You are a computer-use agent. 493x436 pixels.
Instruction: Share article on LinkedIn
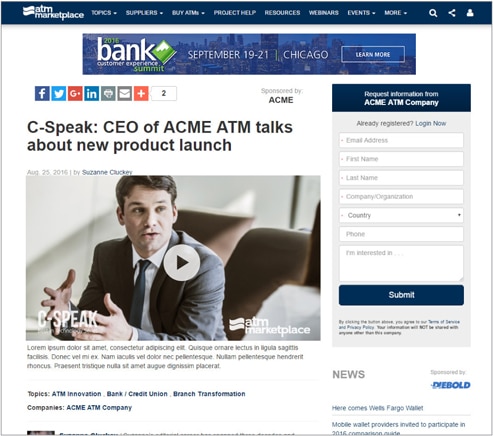tap(92, 94)
